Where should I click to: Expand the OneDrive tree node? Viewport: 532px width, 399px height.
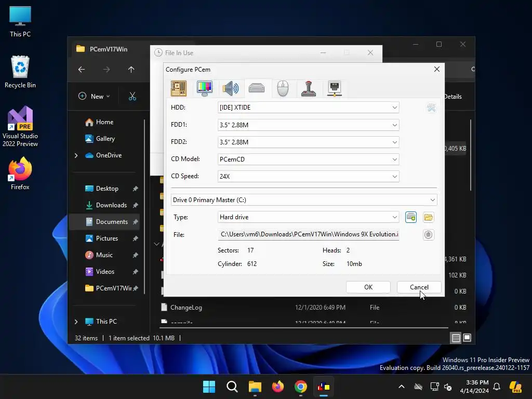tap(76, 155)
